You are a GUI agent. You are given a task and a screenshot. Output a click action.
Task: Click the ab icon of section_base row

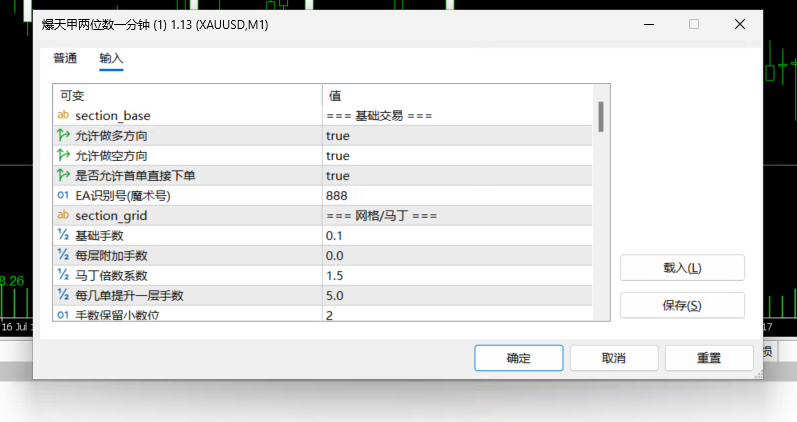click(63, 115)
